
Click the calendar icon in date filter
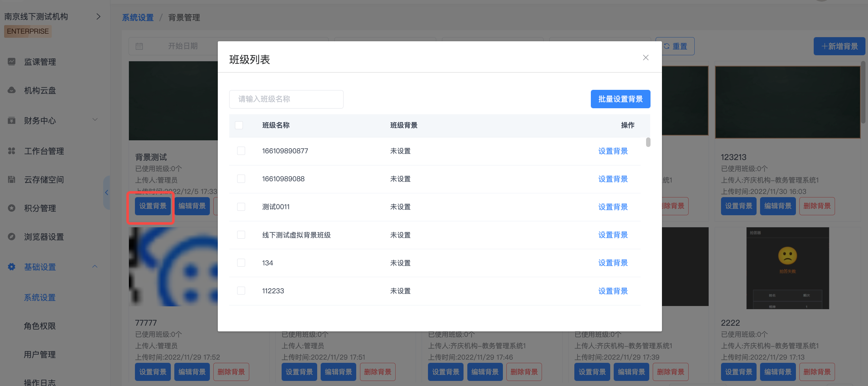click(139, 46)
